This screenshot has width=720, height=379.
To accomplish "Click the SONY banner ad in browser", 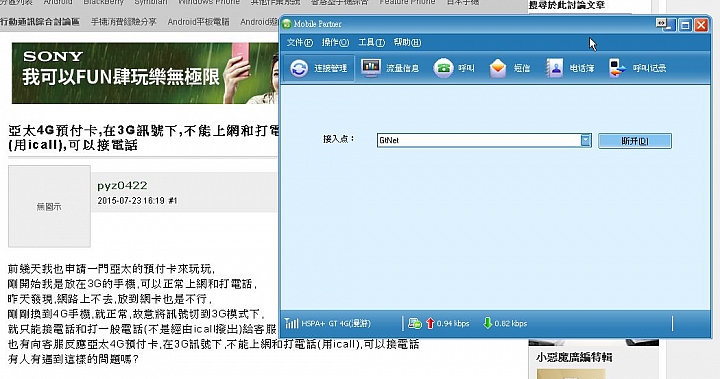I will (145, 73).
